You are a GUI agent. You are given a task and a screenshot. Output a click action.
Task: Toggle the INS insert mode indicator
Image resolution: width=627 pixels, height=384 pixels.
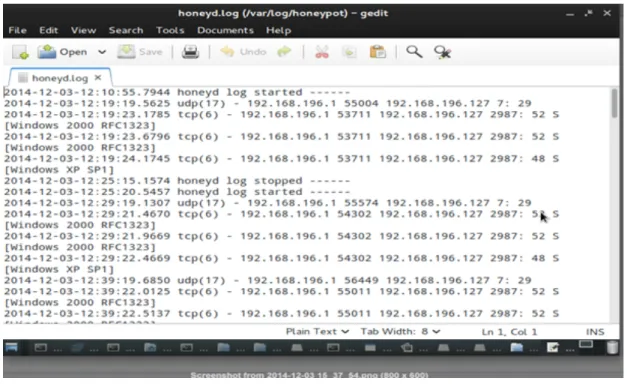(x=595, y=332)
